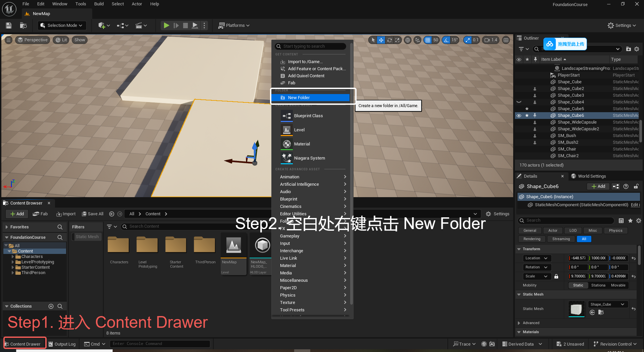The height and width of the screenshot is (352, 644).
Task: Click the viewport layout maximize icon
Action: [x=506, y=40]
